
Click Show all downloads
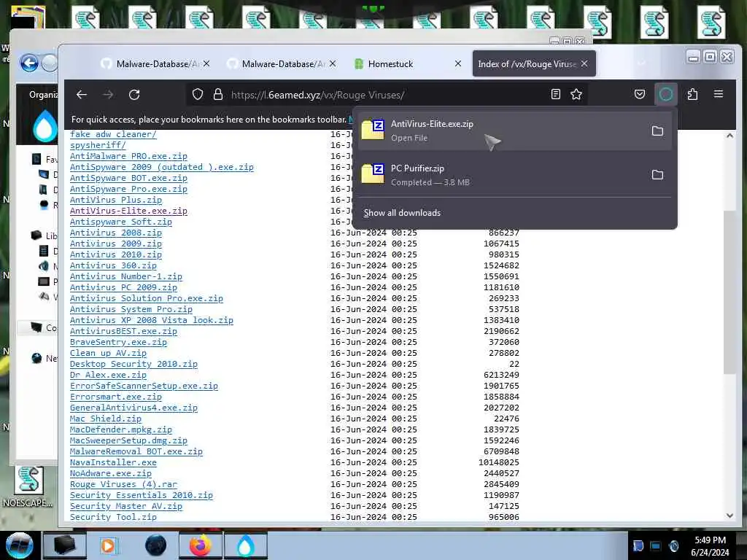click(x=402, y=213)
